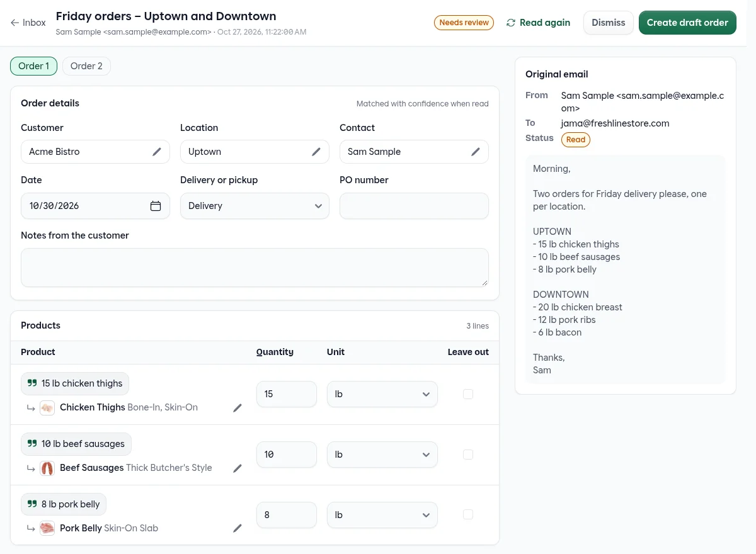The height and width of the screenshot is (554, 756).
Task: Click 'Matched with confidence when read' text
Action: click(x=423, y=104)
